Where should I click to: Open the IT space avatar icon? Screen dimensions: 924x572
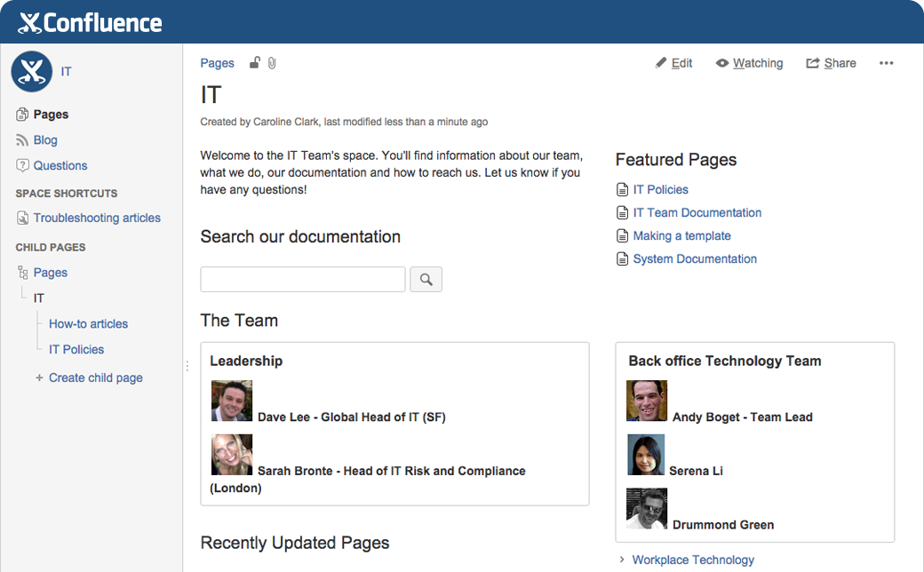pyautogui.click(x=31, y=71)
